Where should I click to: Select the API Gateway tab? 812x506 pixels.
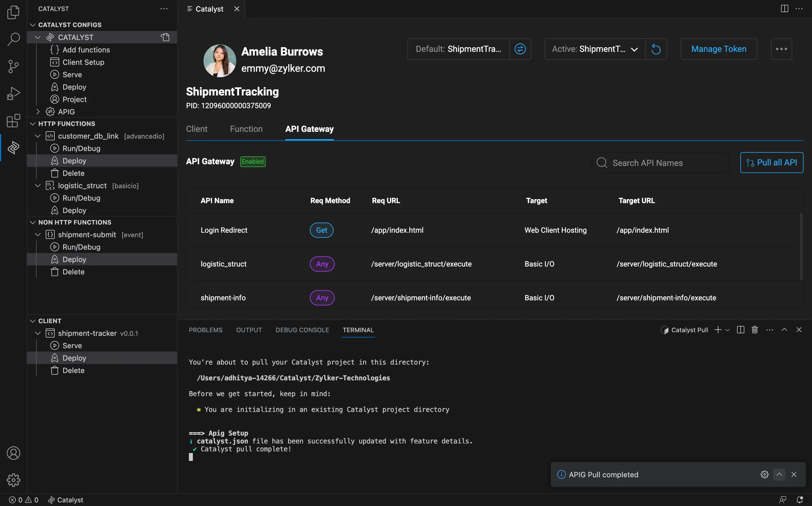click(309, 129)
